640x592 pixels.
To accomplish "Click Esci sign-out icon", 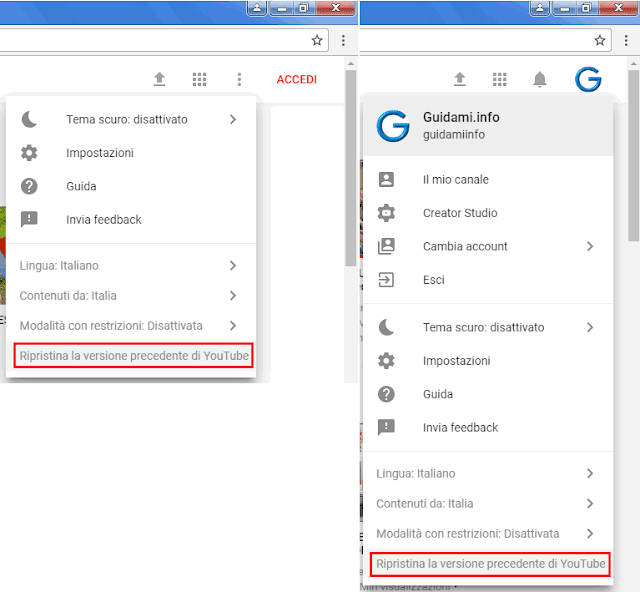I will pos(386,280).
